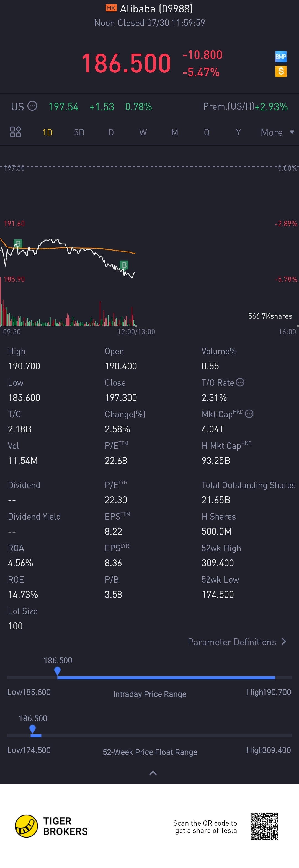Switch to the D daily chart tab
This screenshot has height=868, width=299.
click(111, 132)
